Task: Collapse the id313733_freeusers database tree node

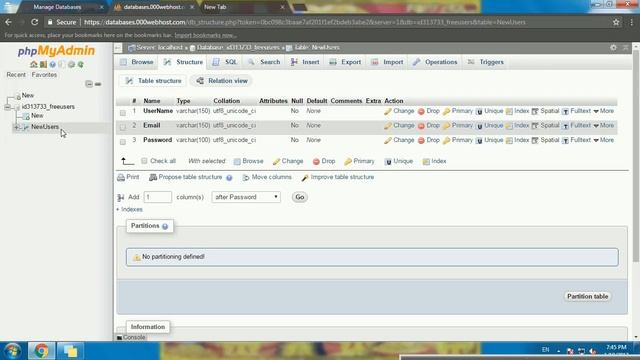Action: point(7,107)
